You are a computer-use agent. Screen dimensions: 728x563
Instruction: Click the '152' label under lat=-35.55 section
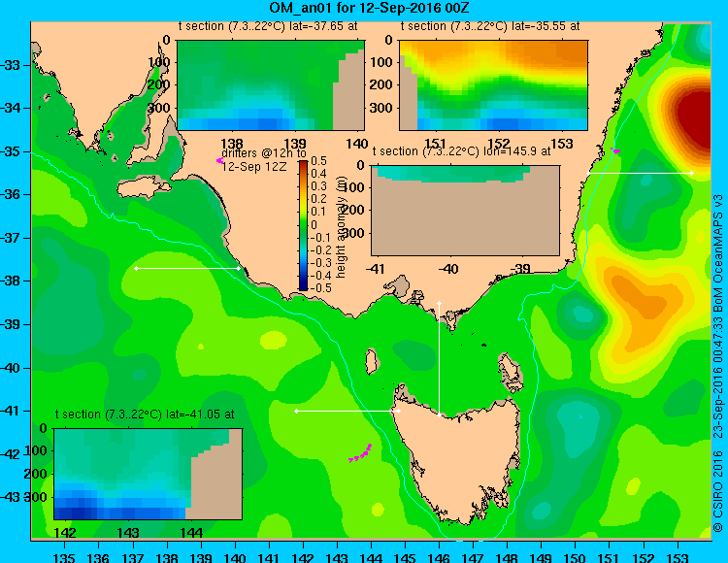pyautogui.click(x=499, y=144)
